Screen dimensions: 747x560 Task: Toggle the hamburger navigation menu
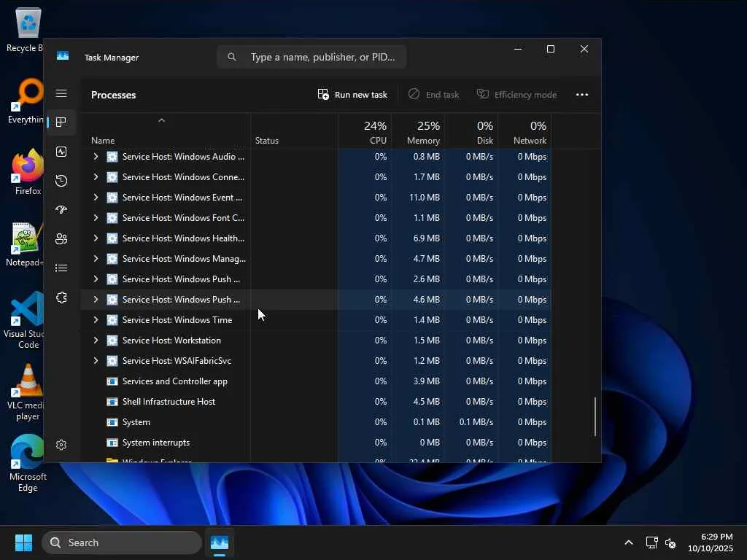[x=61, y=93]
